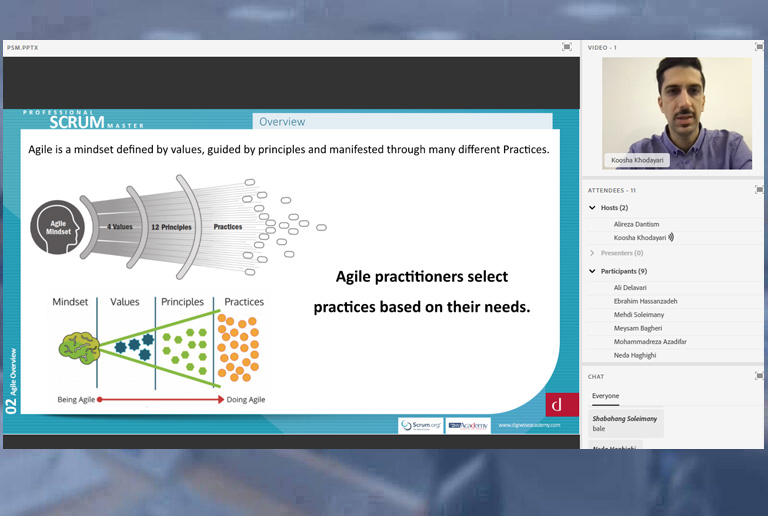Select attendee Alireza Dantism
Screen dimensions: 768x516
[x=636, y=224]
